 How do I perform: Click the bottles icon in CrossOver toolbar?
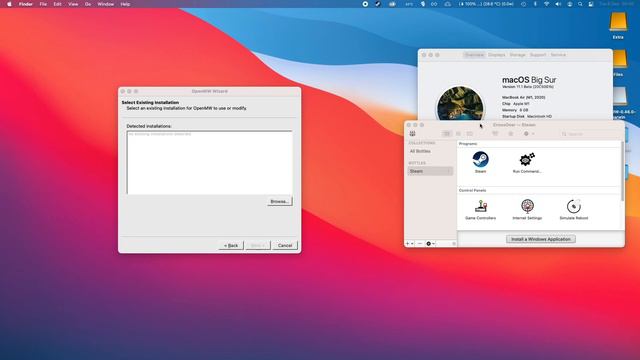(413, 134)
